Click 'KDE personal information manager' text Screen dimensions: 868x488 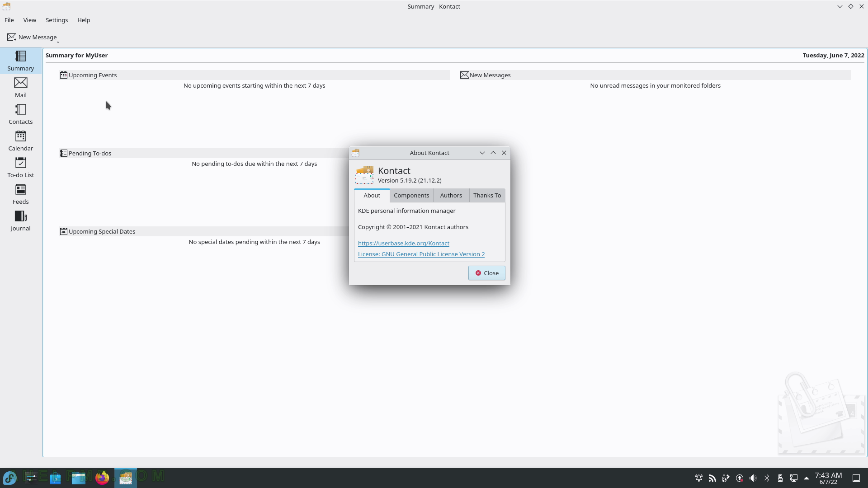406,211
